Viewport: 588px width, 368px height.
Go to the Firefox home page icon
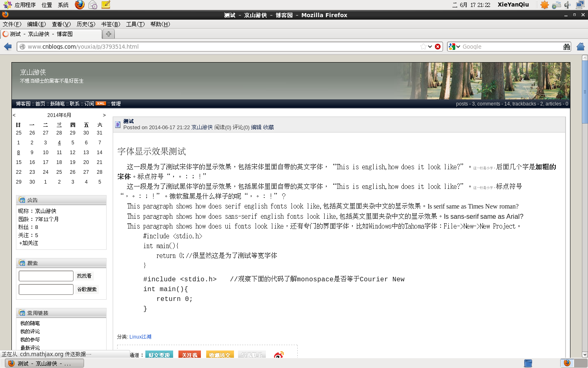click(581, 47)
